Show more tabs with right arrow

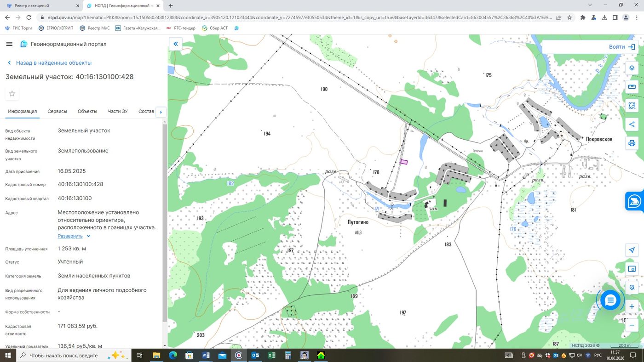tap(161, 112)
